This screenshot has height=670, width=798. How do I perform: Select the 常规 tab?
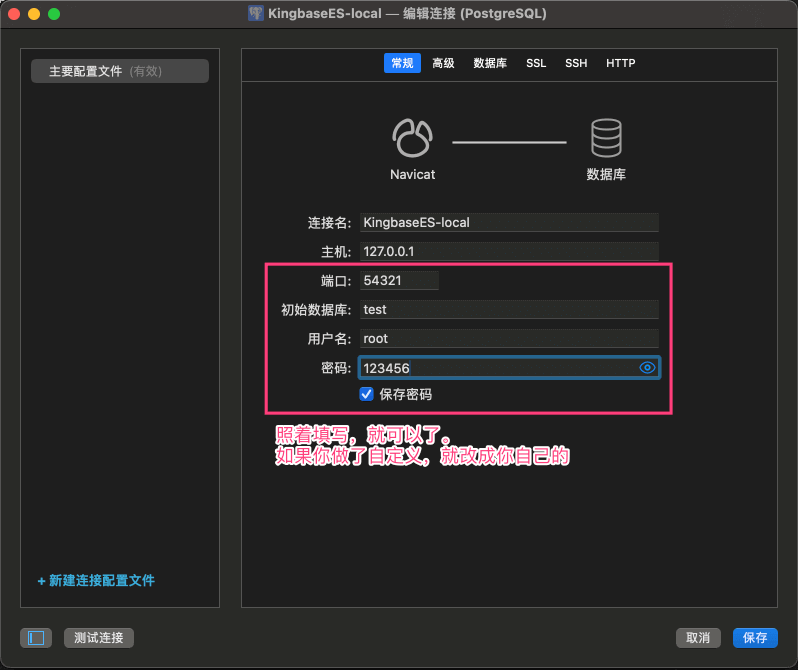(402, 63)
